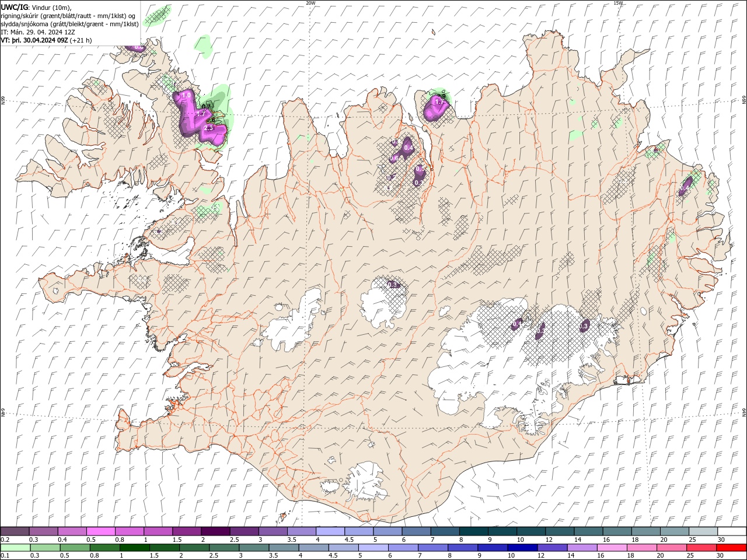Click the bold UWC/IG title text

(x=15, y=7)
